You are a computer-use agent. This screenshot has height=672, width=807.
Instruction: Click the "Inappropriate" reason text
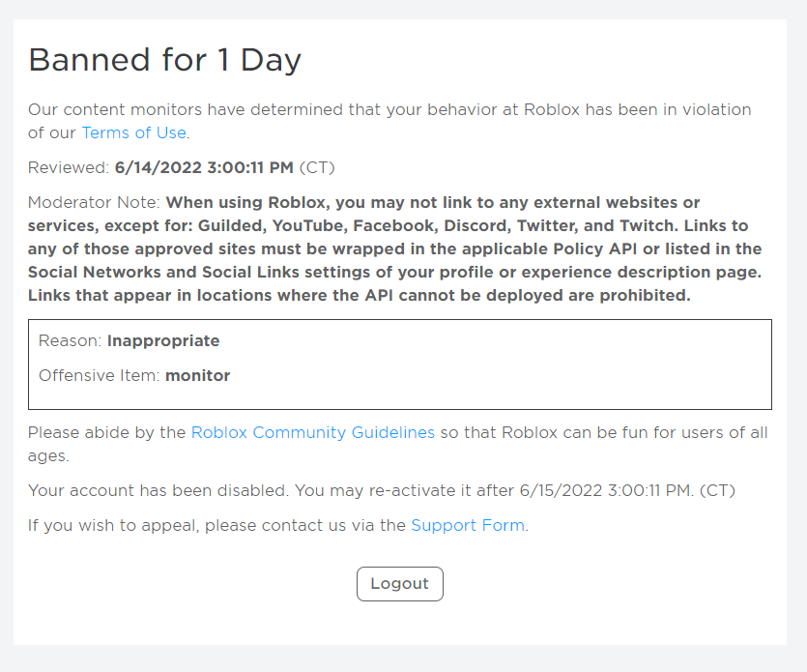(163, 340)
